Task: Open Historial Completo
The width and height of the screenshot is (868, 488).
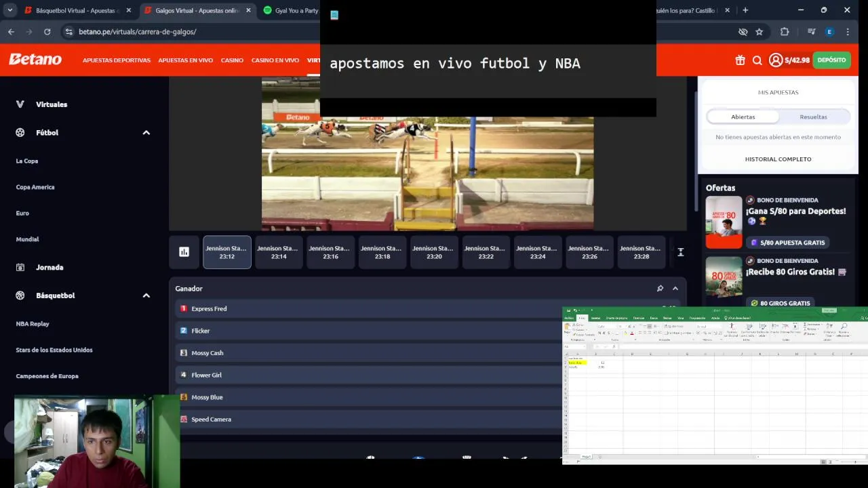Action: 778,159
